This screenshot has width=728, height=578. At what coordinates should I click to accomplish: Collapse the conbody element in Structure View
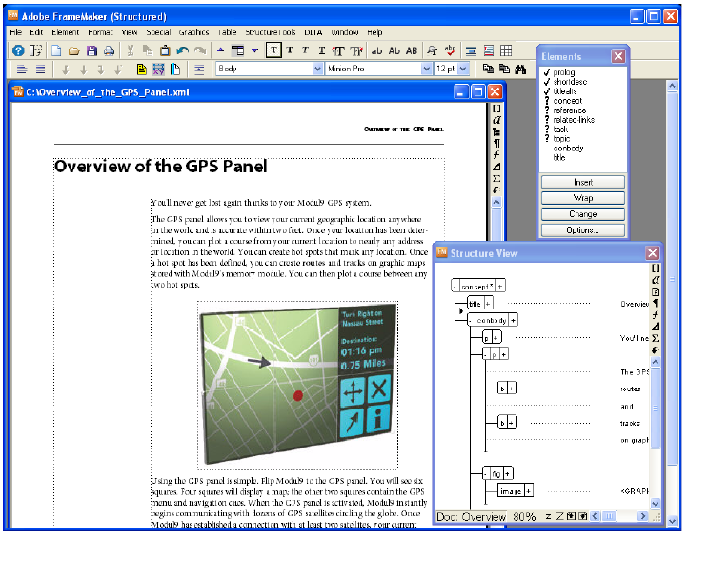click(471, 320)
